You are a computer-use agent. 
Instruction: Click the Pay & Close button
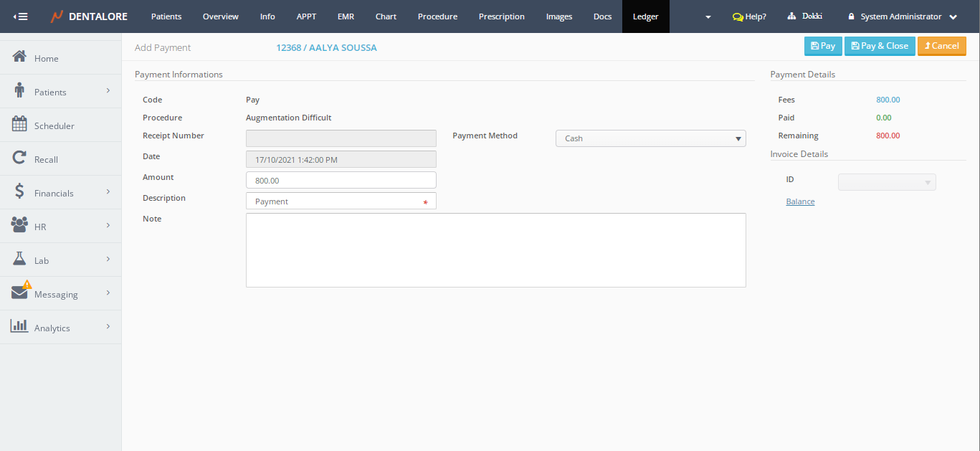pos(880,46)
